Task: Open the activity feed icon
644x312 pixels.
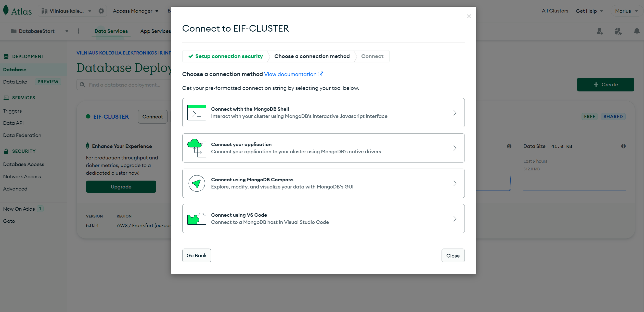Action: [618, 31]
